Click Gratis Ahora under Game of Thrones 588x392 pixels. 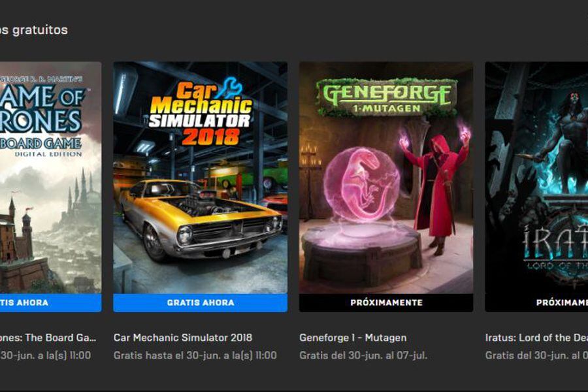pos(50,302)
